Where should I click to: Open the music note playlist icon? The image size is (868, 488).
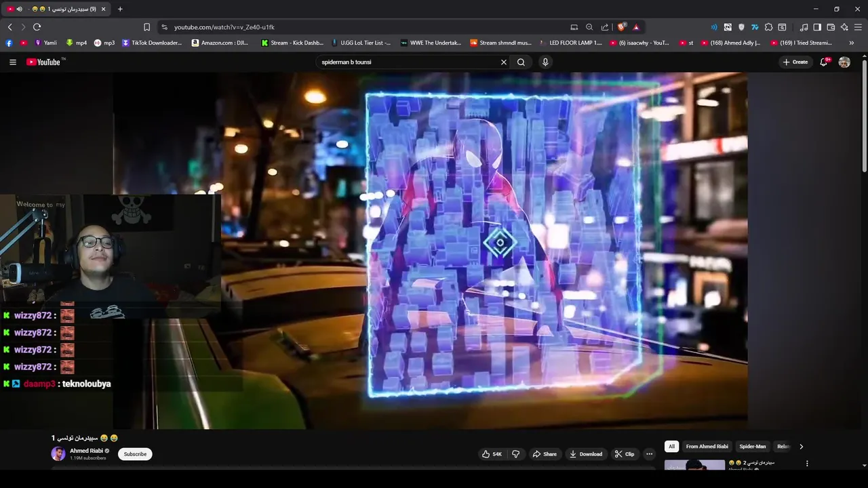(804, 27)
